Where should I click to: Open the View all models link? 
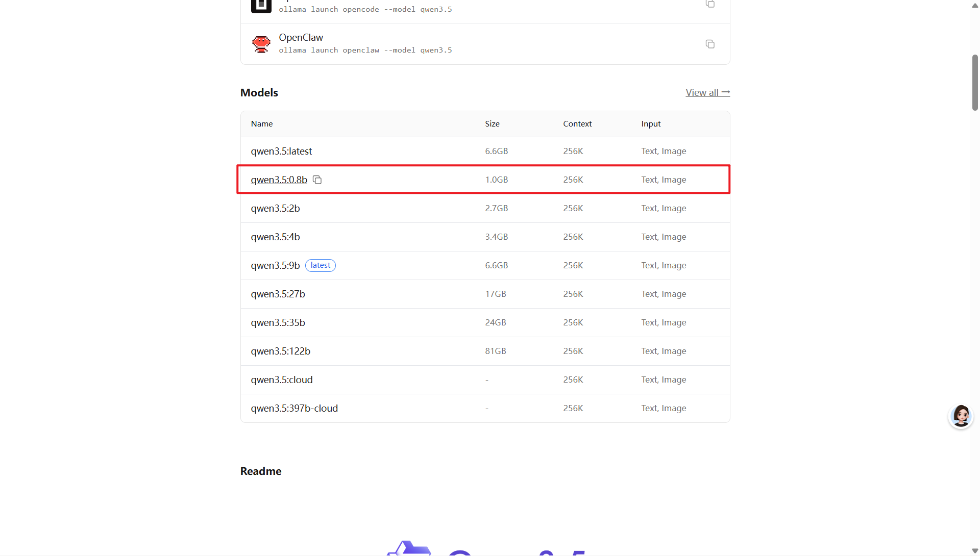[707, 92]
